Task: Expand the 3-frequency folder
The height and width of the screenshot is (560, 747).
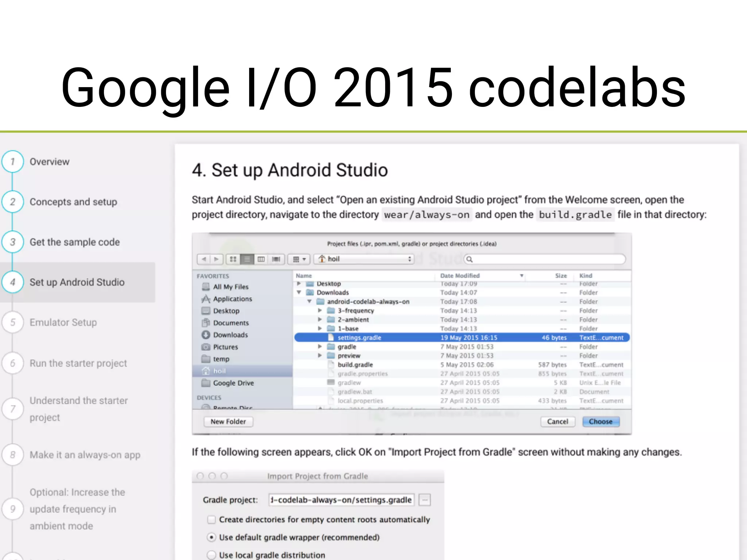Action: coord(320,310)
